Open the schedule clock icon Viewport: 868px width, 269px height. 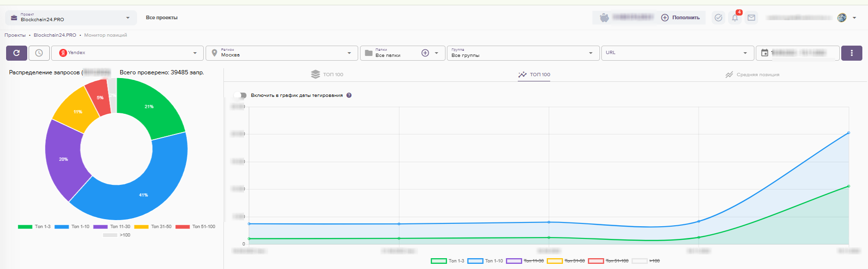tap(39, 53)
